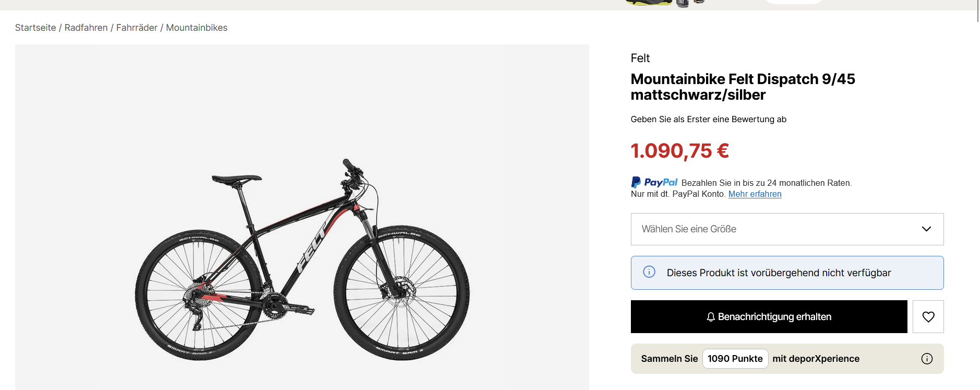Image resolution: width=980 pixels, height=390 pixels.
Task: Click the 1090 Punkte badge
Action: tap(735, 359)
